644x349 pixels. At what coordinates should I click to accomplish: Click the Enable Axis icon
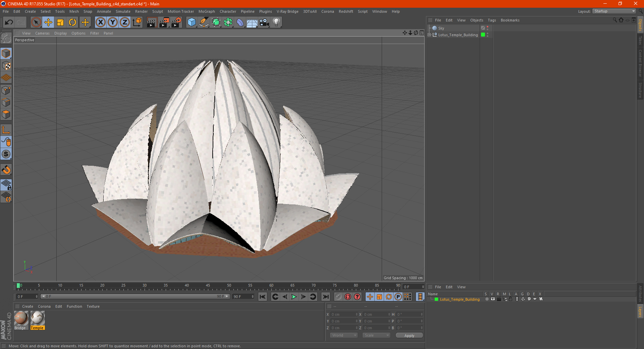(6, 130)
